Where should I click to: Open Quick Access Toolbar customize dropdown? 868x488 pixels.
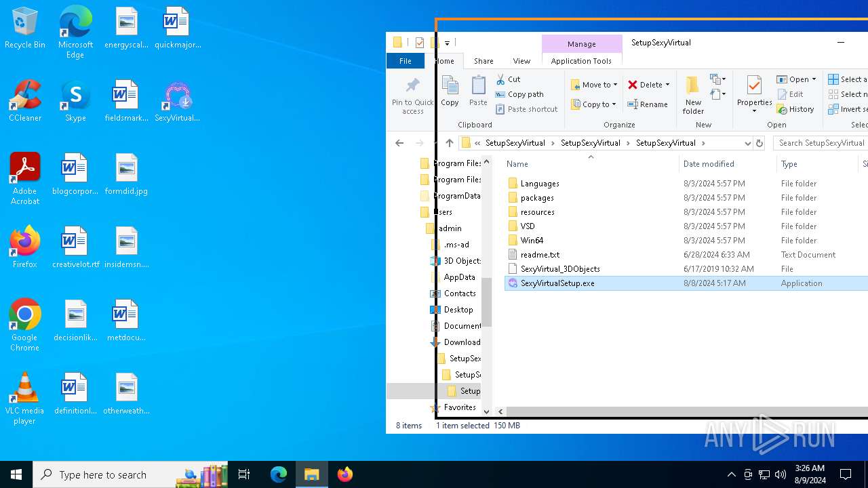(447, 43)
